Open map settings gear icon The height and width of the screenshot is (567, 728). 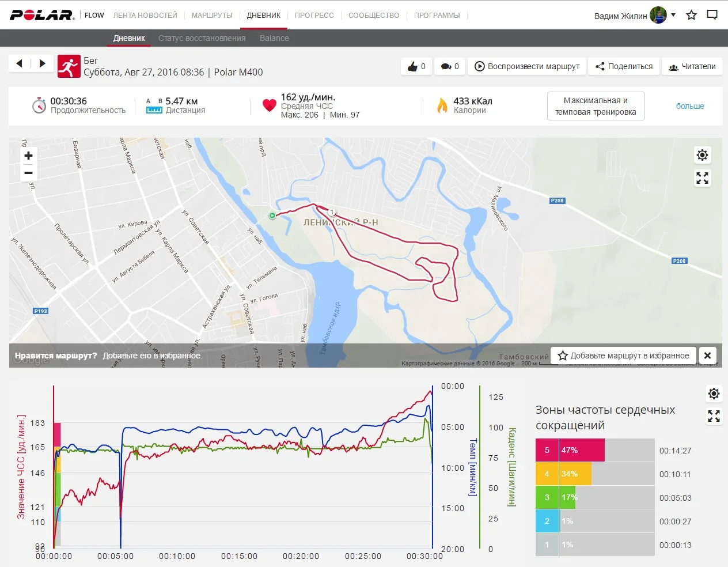pyautogui.click(x=702, y=155)
